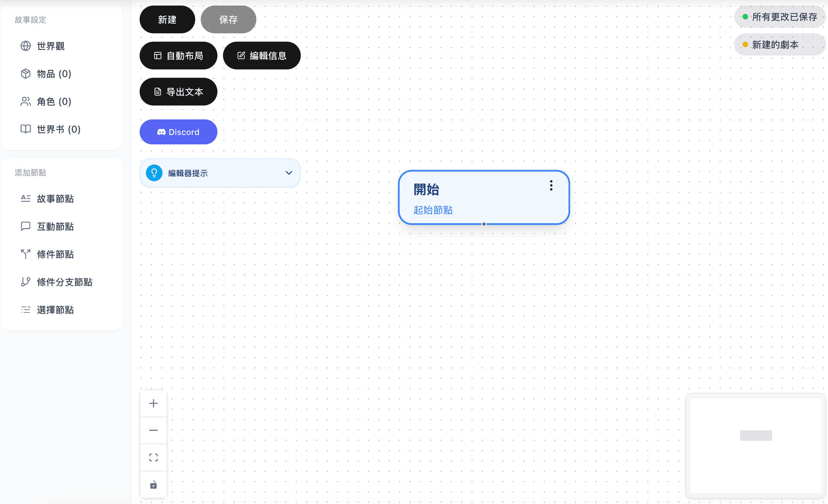This screenshot has height=504, width=828.
Task: Click the 角色 characters icon
Action: tap(26, 101)
